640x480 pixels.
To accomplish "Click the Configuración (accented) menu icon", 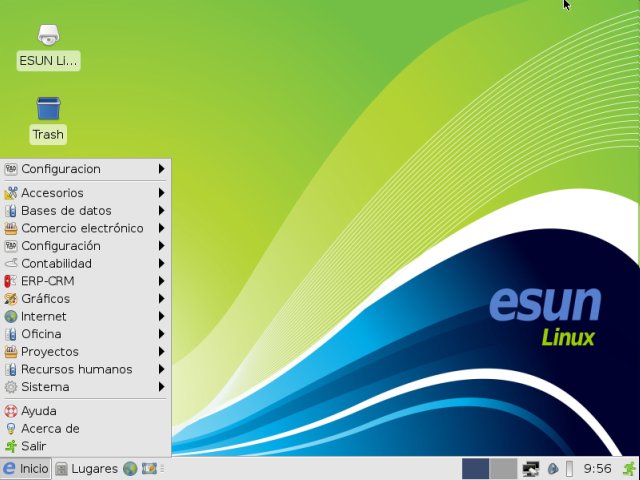I will coord(11,246).
